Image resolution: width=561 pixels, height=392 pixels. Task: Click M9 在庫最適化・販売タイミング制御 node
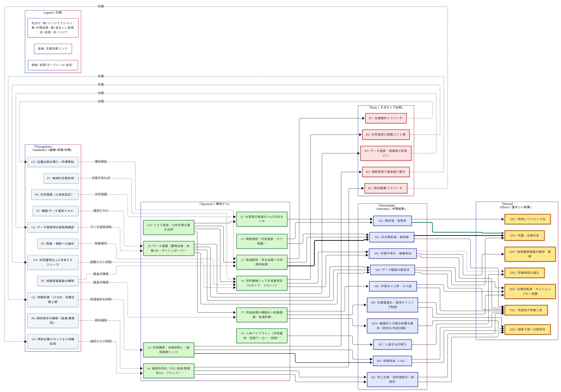tap(392, 305)
